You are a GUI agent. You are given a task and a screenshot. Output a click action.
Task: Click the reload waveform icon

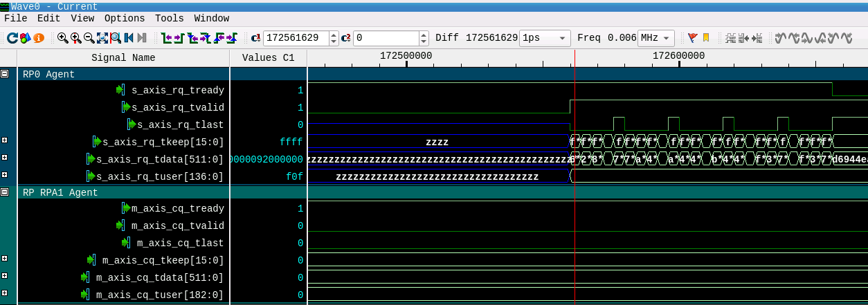pyautogui.click(x=12, y=38)
